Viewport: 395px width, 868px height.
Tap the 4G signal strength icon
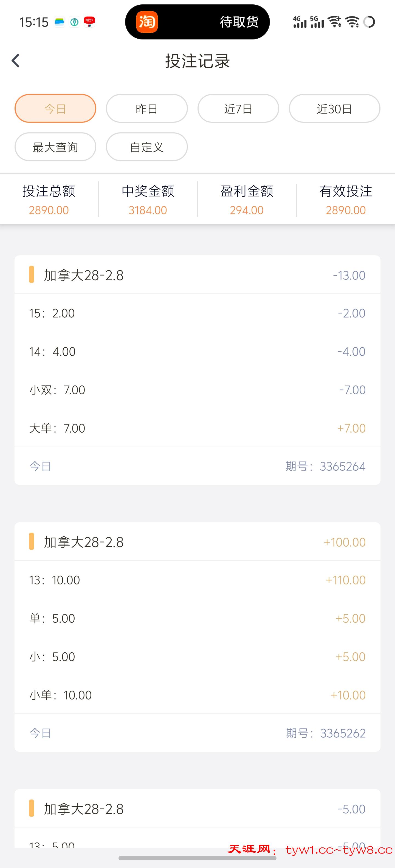click(x=300, y=22)
